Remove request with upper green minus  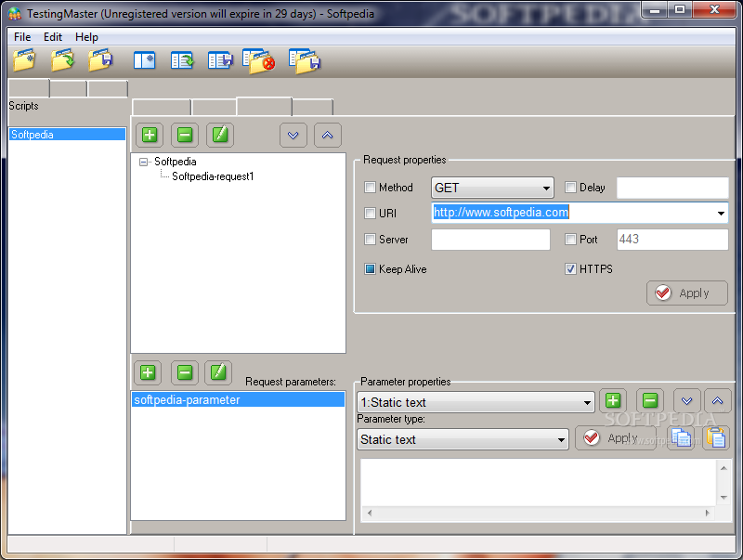[185, 135]
